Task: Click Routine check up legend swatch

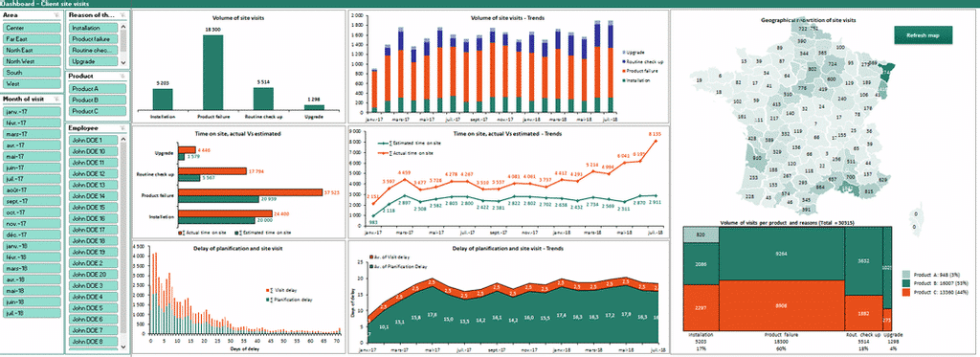Action: 623,62
